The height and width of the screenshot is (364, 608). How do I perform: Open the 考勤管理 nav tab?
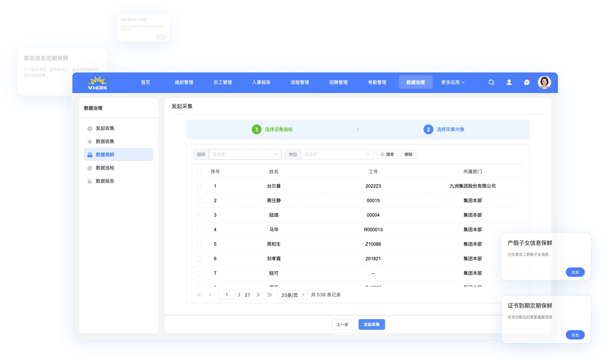pyautogui.click(x=377, y=82)
